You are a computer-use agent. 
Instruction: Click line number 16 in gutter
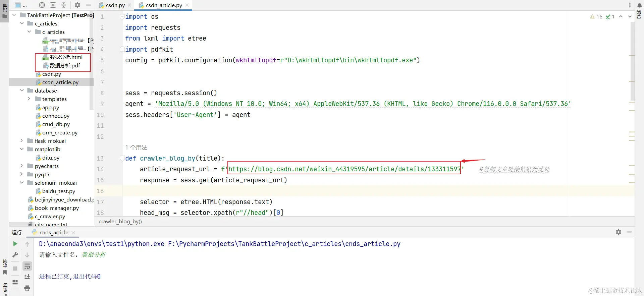click(x=100, y=191)
